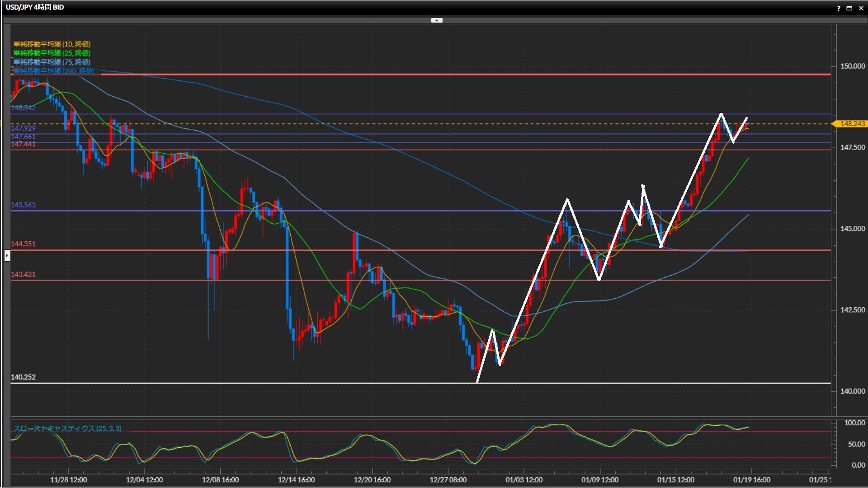This screenshot has height=488, width=868.
Task: Click the 01/15 12:00 time axis label
Action: [x=675, y=480]
